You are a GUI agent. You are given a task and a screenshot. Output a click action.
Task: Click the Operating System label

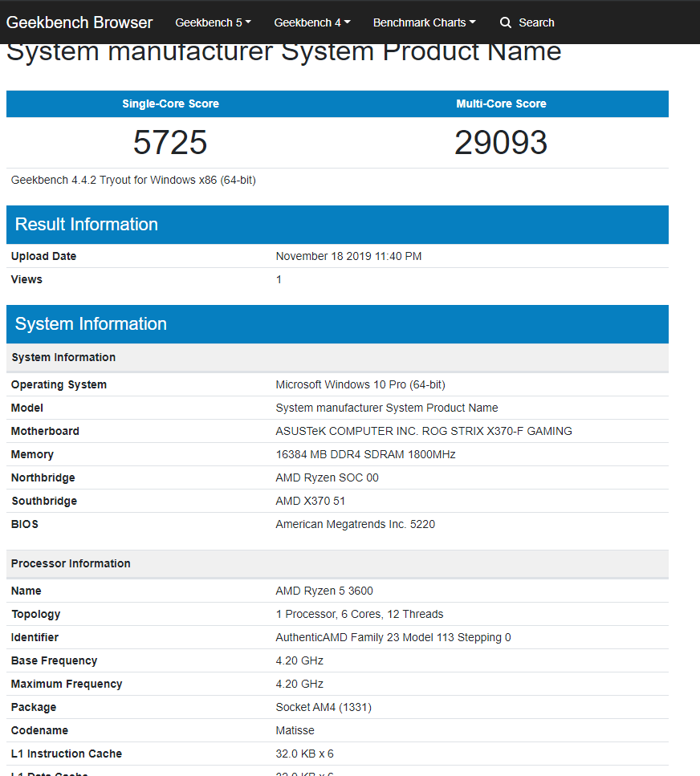coord(59,384)
